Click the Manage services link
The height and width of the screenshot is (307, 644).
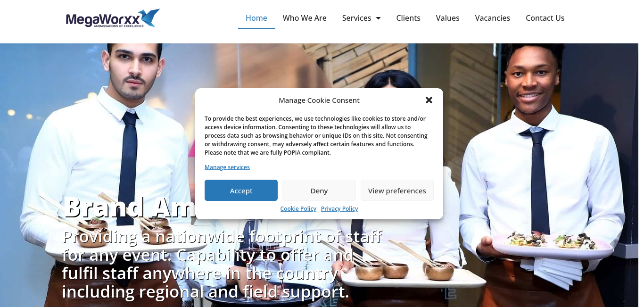227,167
